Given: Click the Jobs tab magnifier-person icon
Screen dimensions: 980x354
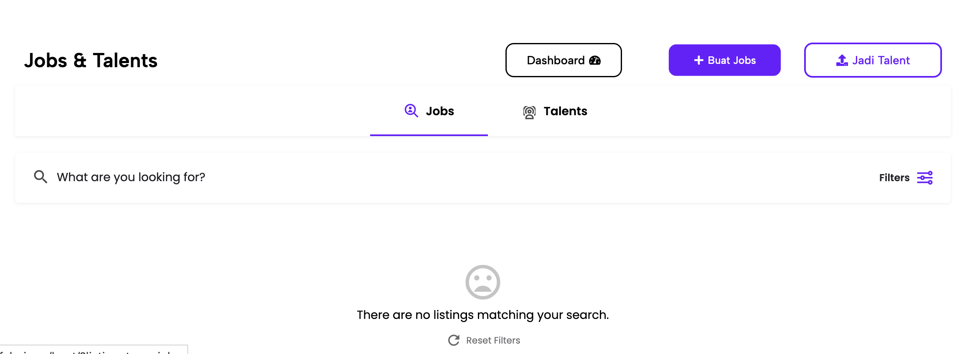Looking at the screenshot, I should pos(411,111).
